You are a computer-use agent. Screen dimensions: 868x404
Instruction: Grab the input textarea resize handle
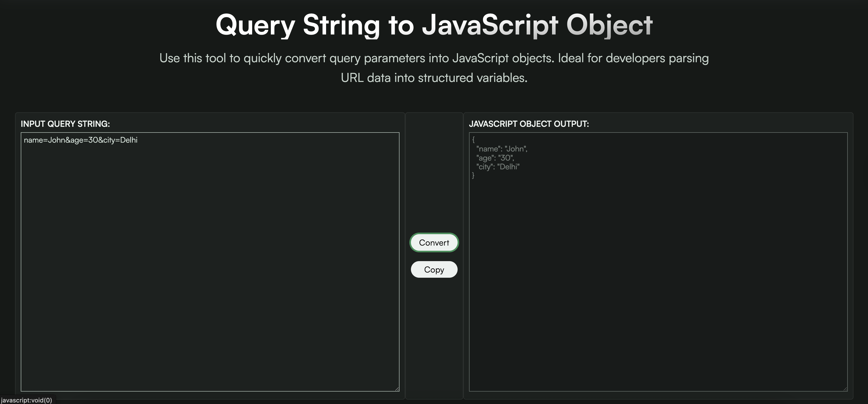pos(397,389)
